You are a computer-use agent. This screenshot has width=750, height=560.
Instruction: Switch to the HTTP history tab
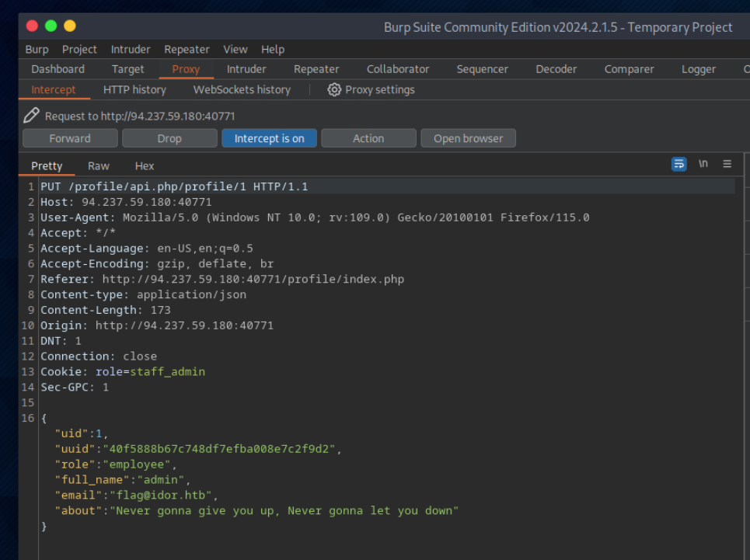(x=134, y=89)
